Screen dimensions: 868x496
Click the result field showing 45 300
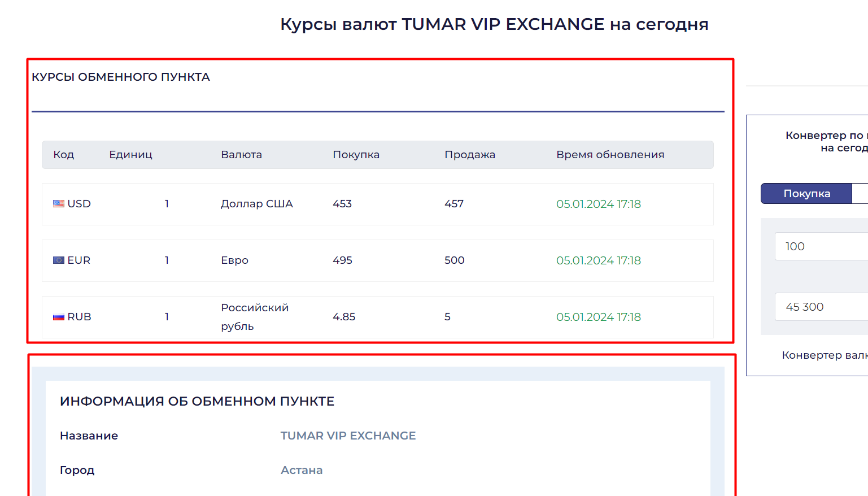point(821,307)
